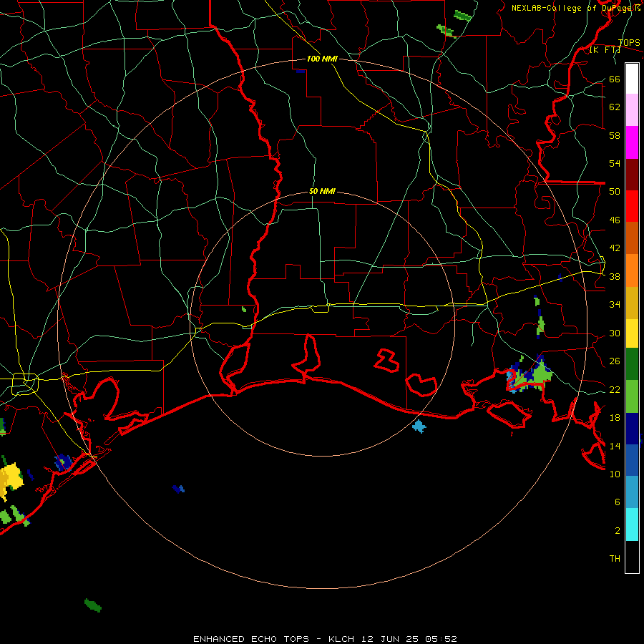Click the 26 legend value
Viewport: 644px width, 644px height.
615,361
